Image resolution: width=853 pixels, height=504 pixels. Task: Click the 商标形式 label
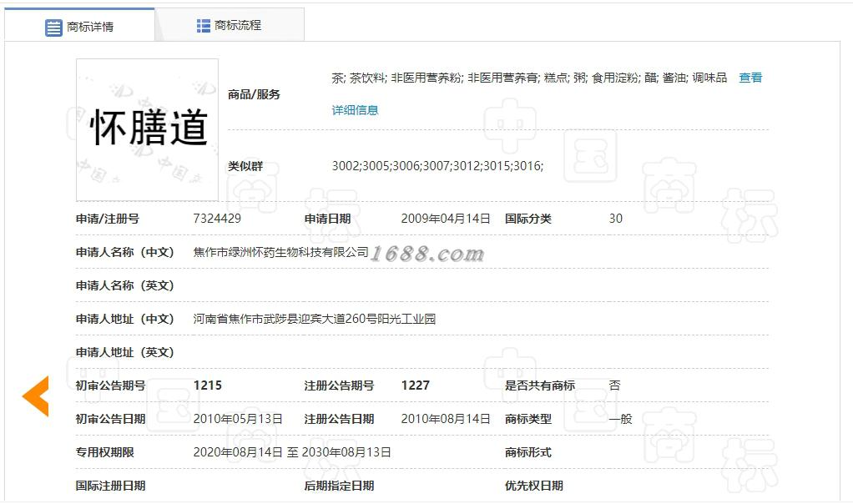[x=528, y=452]
